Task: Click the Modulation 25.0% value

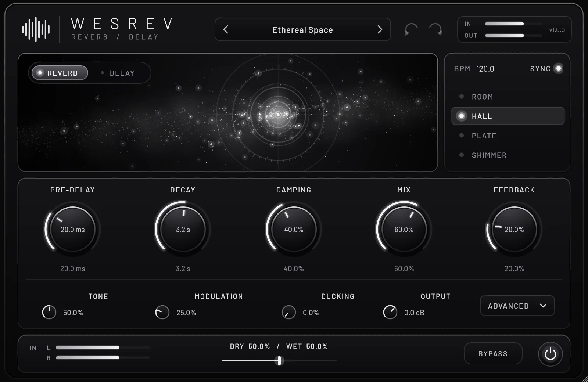Action: coord(186,313)
